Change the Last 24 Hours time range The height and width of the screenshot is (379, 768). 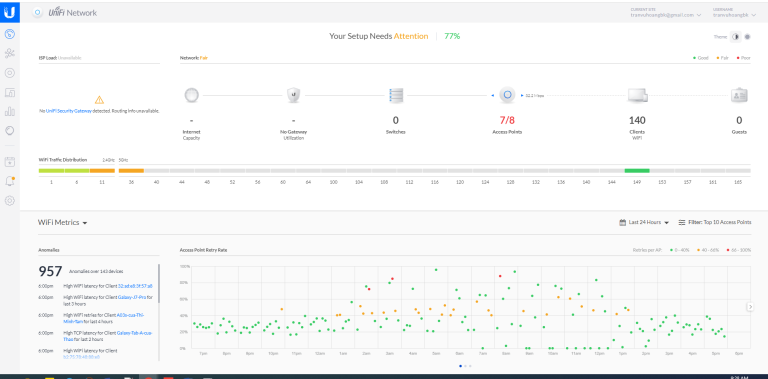[x=644, y=222]
